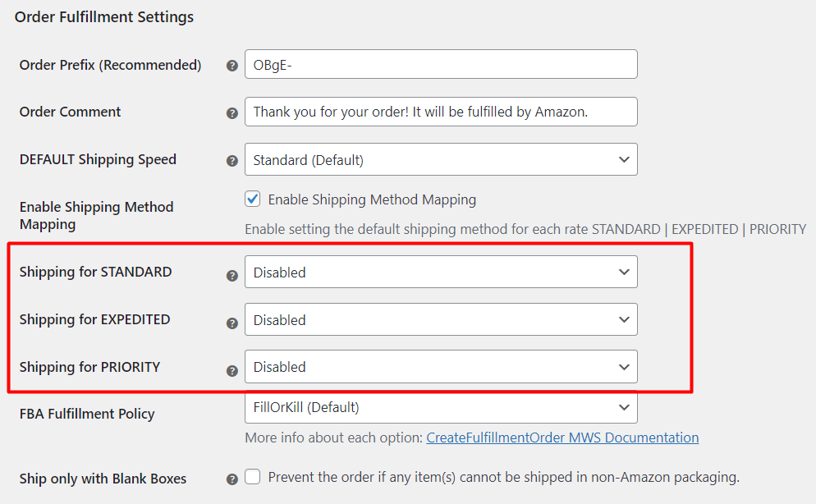The width and height of the screenshot is (816, 504).
Task: Click the Enable Shipping Method Mapping checkbox label
Action: [x=372, y=199]
